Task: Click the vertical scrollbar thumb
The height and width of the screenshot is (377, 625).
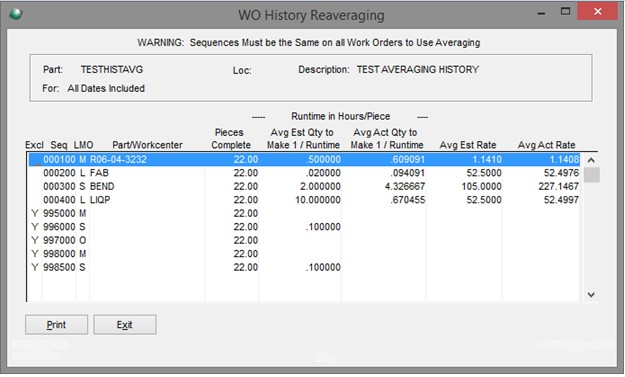Action: (x=592, y=175)
